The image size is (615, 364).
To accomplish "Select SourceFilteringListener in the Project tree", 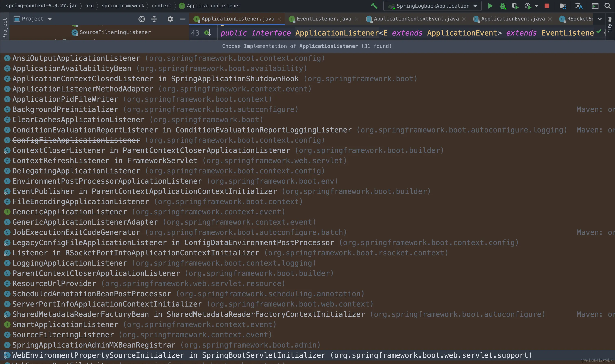I will click(x=115, y=32).
